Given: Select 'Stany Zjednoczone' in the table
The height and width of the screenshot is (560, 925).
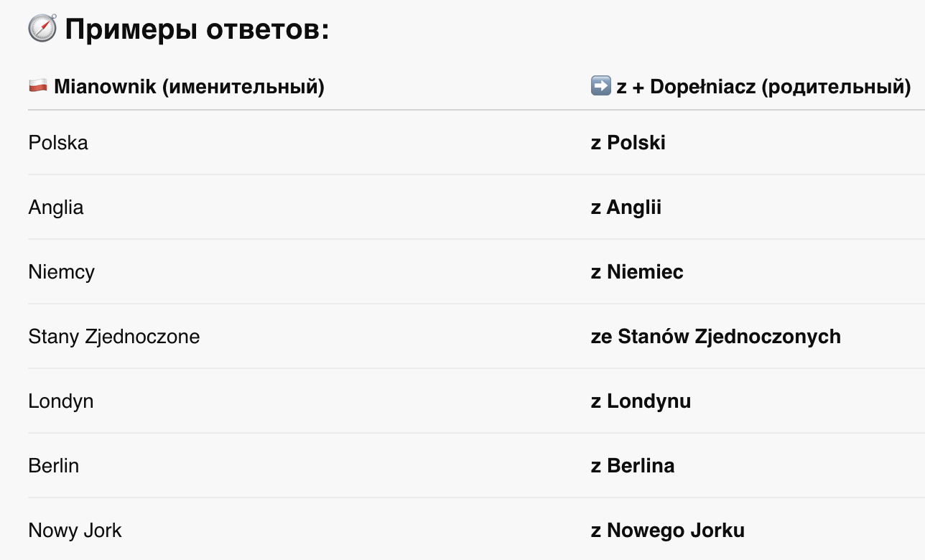Looking at the screenshot, I should (x=114, y=337).
